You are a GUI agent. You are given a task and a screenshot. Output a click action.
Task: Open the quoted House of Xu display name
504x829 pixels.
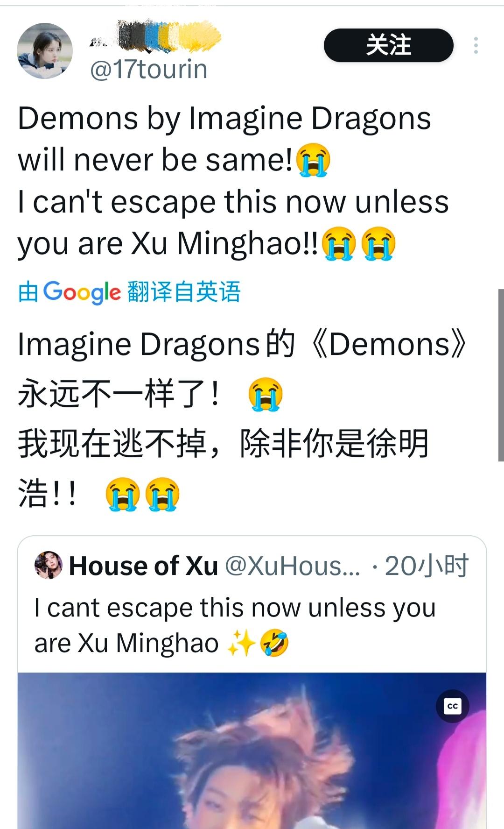(x=144, y=566)
